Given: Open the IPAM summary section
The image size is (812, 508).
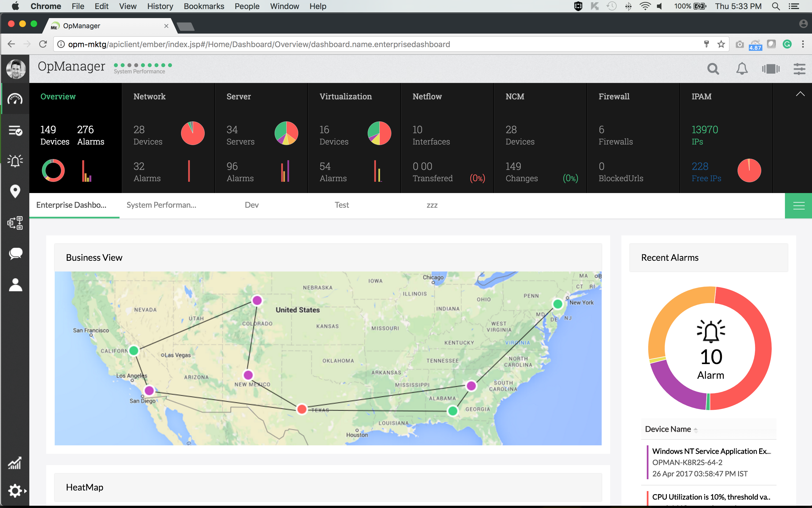Looking at the screenshot, I should 701,97.
